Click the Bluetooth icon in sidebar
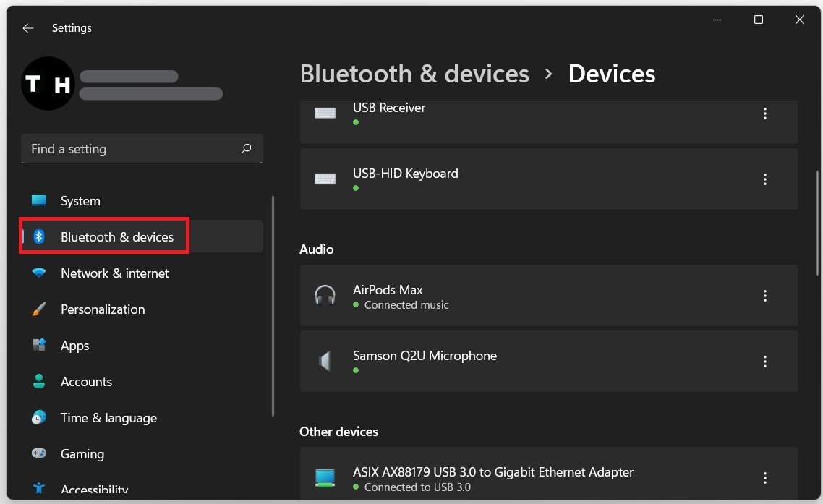Screen dimensions: 823x504 [39, 236]
